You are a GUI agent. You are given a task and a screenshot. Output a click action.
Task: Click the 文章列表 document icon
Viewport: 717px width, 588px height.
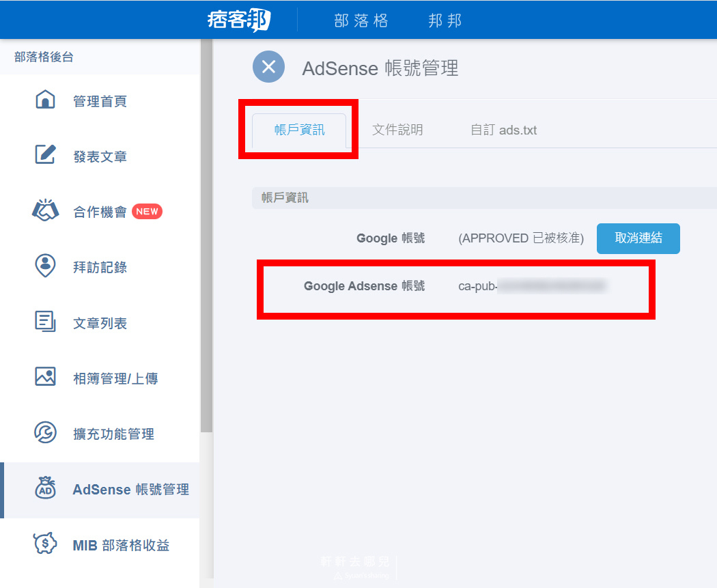coord(45,322)
